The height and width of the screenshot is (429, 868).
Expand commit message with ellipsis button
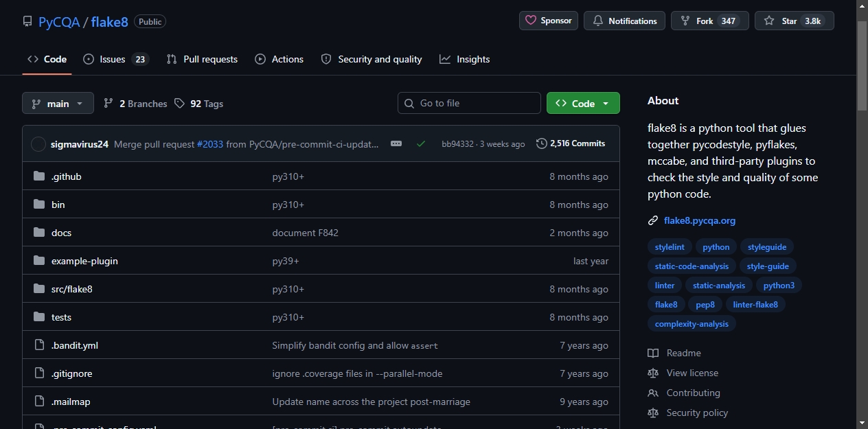(x=396, y=143)
